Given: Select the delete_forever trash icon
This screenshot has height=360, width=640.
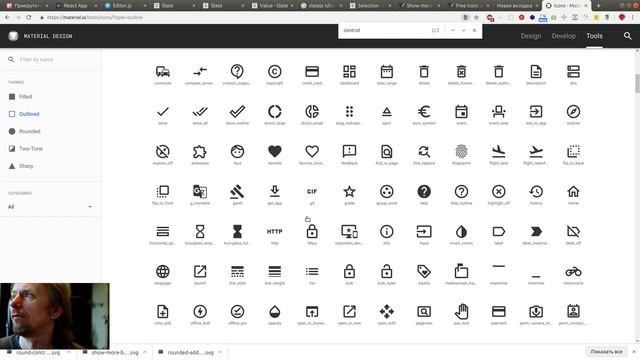Looking at the screenshot, I should (x=461, y=72).
